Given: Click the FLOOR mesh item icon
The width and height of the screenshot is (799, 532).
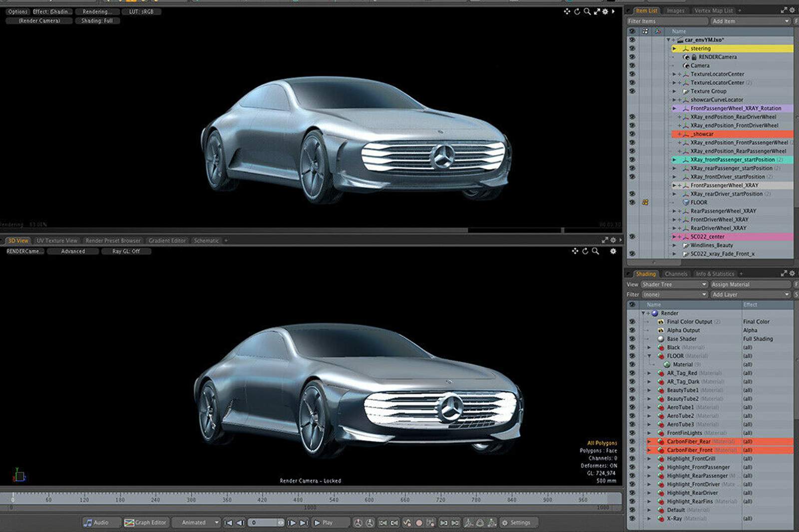Looking at the screenshot, I should coord(686,203).
